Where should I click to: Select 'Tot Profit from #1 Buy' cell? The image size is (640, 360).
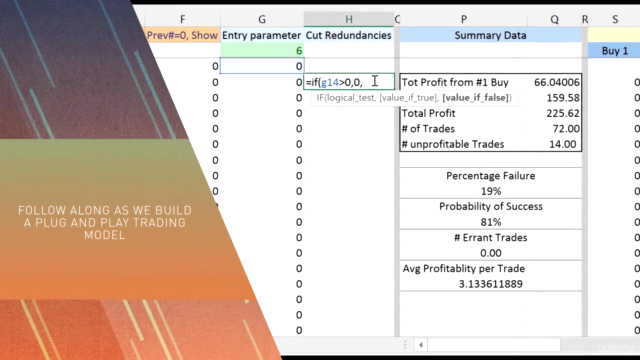pyautogui.click(x=464, y=82)
